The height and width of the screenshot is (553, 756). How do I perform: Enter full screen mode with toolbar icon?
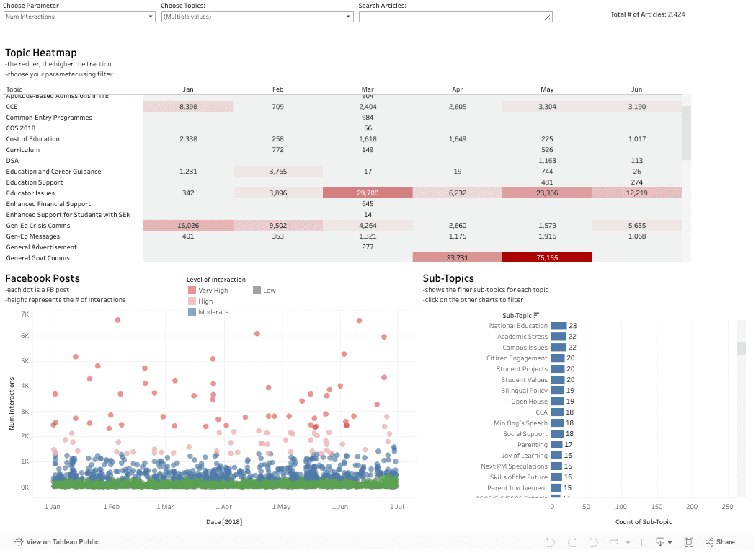coord(688,541)
